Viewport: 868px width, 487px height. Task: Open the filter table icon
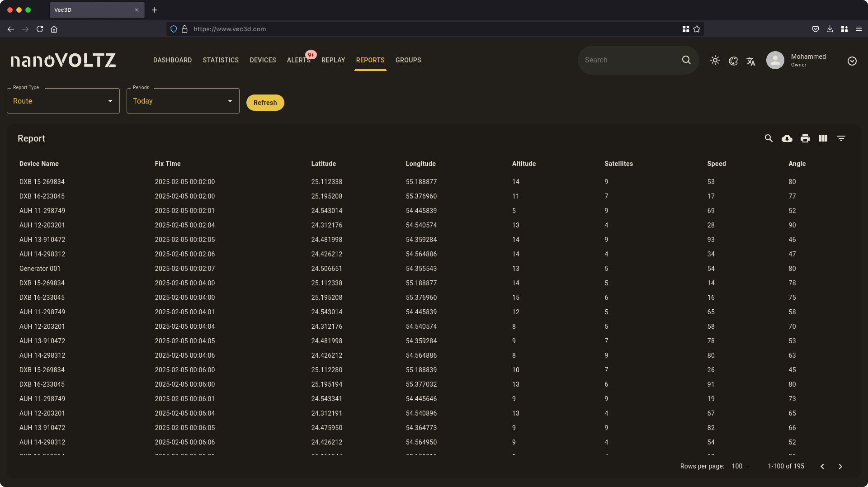(x=841, y=138)
